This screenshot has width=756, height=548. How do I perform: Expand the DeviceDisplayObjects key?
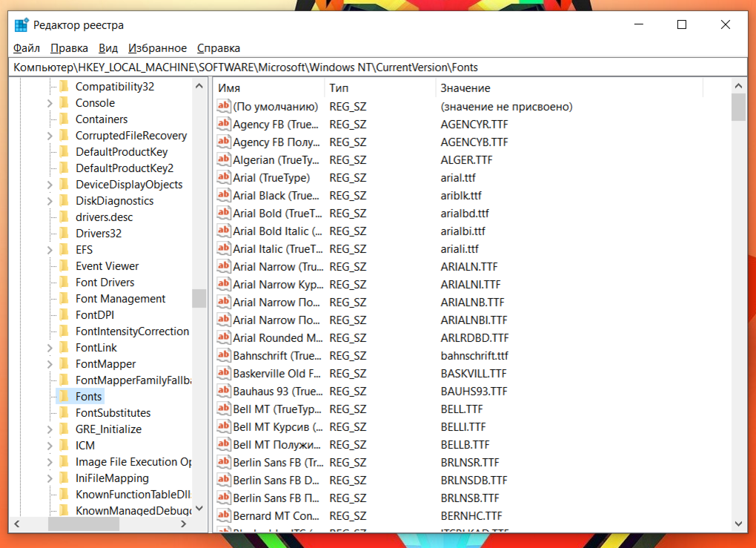[50, 185]
